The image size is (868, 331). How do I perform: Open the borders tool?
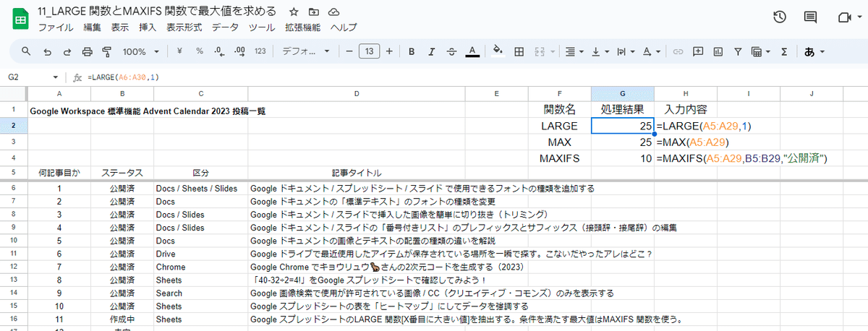coord(519,51)
